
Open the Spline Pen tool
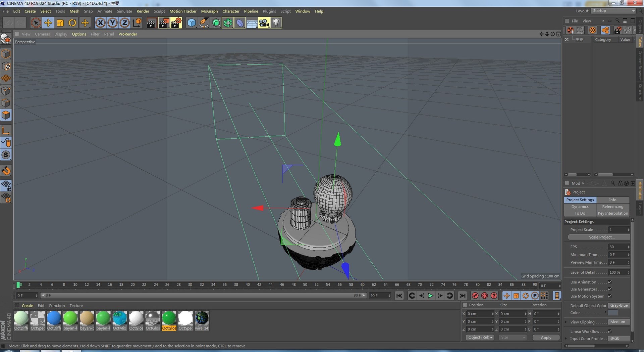204,23
